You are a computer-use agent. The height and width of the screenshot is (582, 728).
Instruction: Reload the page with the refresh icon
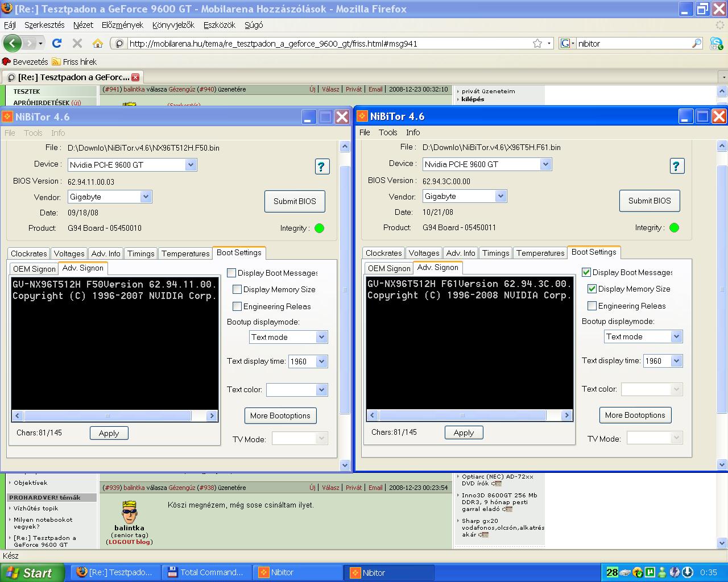coord(57,43)
